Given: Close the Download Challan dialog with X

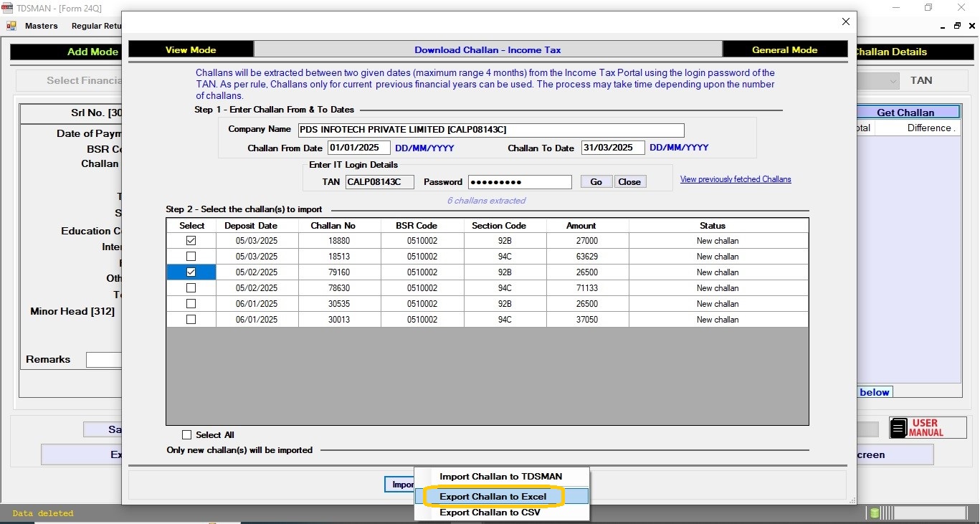Looking at the screenshot, I should pos(846,22).
